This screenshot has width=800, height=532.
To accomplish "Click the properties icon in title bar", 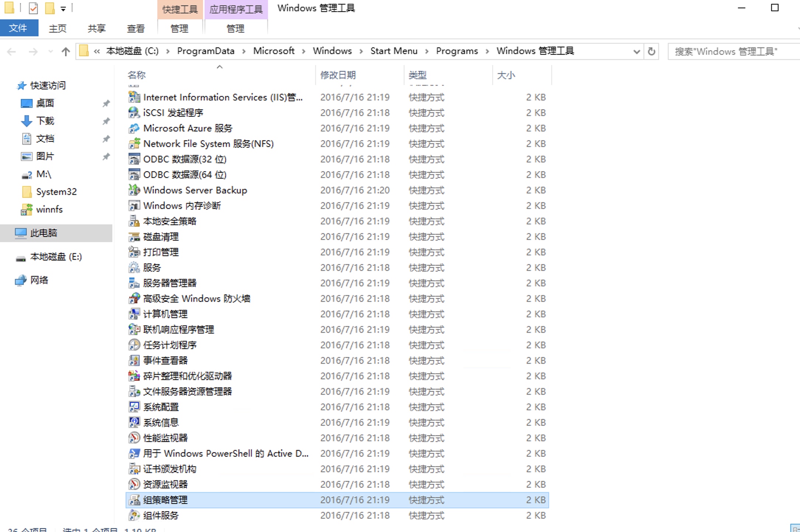I will pos(33,8).
